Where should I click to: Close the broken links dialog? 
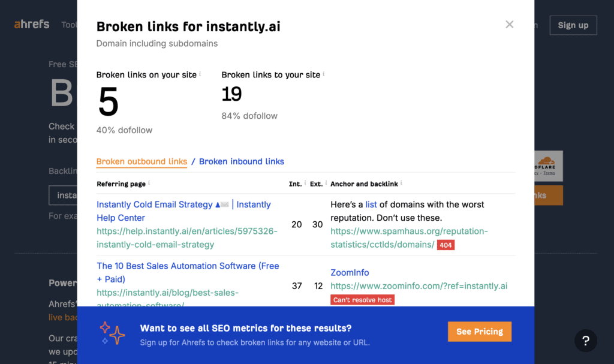point(510,25)
